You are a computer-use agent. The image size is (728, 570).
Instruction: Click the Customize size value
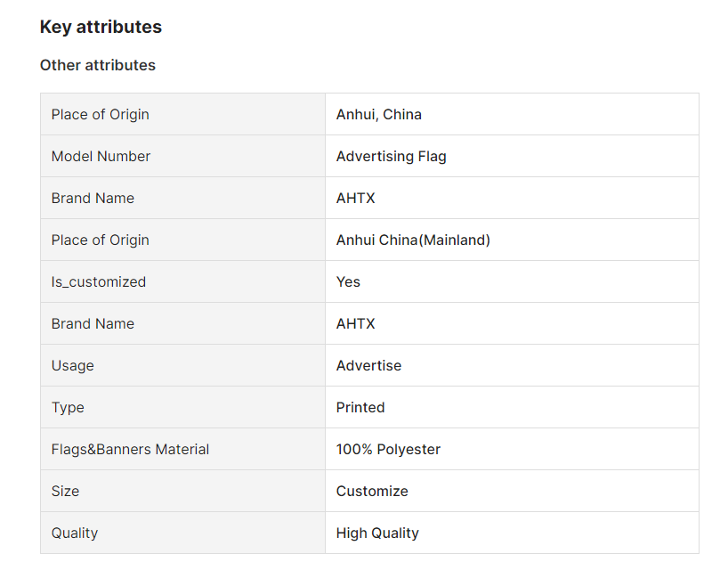click(372, 491)
